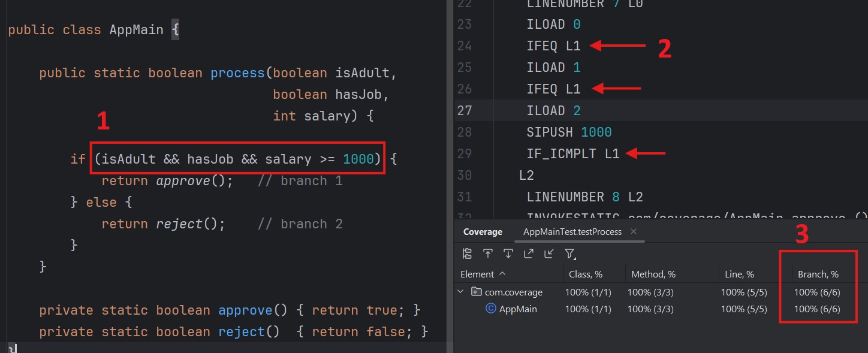Close the AppMainTest.testProcess tab
Screen dimensions: 868x353
click(x=634, y=232)
